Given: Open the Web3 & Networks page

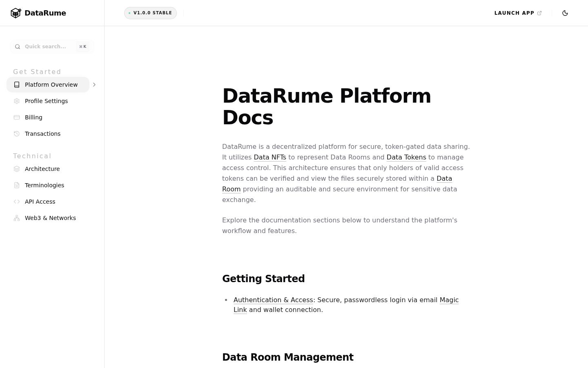Looking at the screenshot, I should tap(48, 218).
